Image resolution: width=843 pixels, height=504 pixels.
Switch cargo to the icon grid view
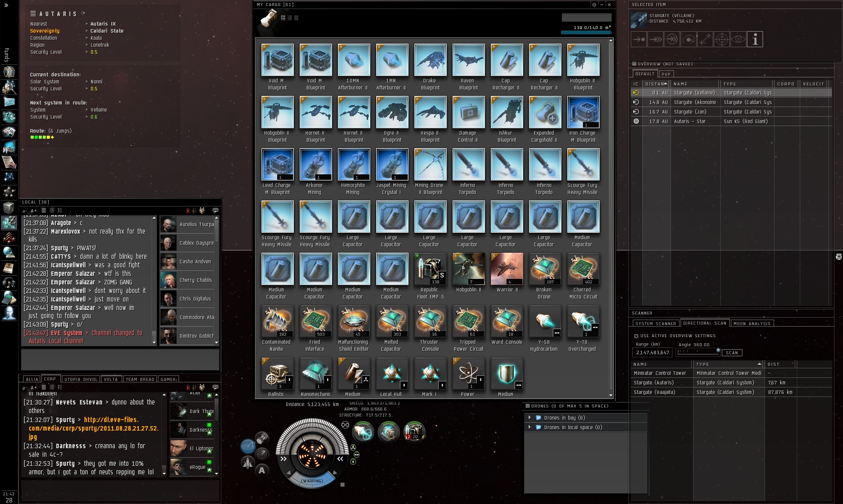coord(283,18)
